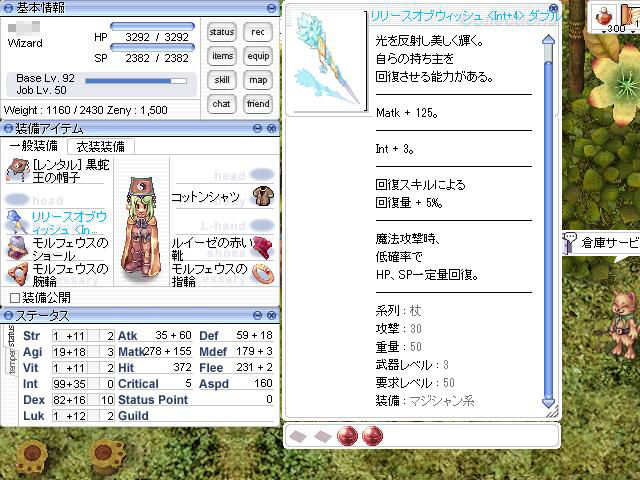Toggle the 装備公開 checkbox

pos(15,298)
